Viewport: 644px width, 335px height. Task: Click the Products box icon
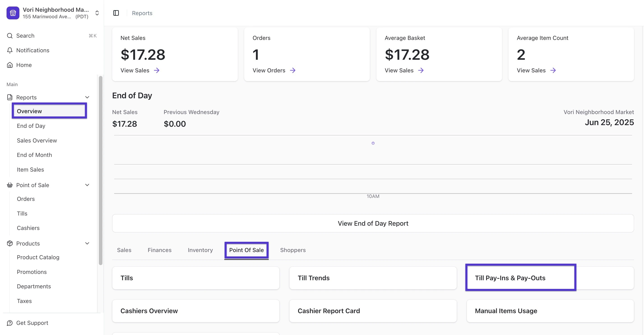(x=10, y=243)
